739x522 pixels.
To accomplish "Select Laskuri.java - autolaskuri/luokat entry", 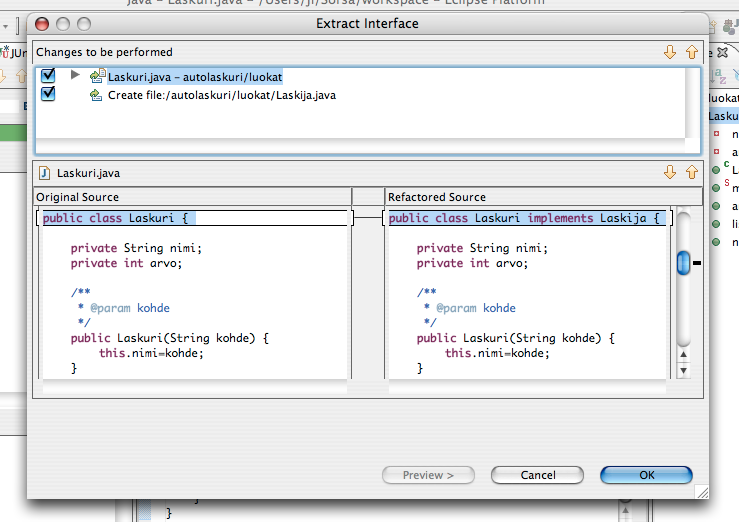I will [195, 77].
